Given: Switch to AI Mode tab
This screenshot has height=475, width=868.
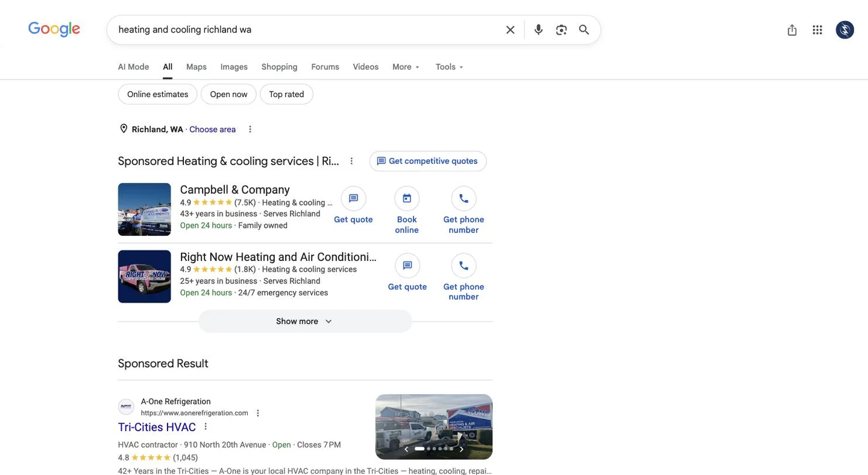Looking at the screenshot, I should (x=133, y=67).
